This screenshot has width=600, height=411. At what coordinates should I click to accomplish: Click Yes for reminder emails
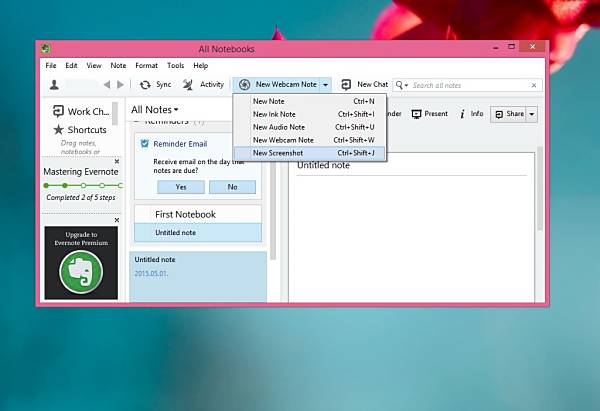pos(181,187)
